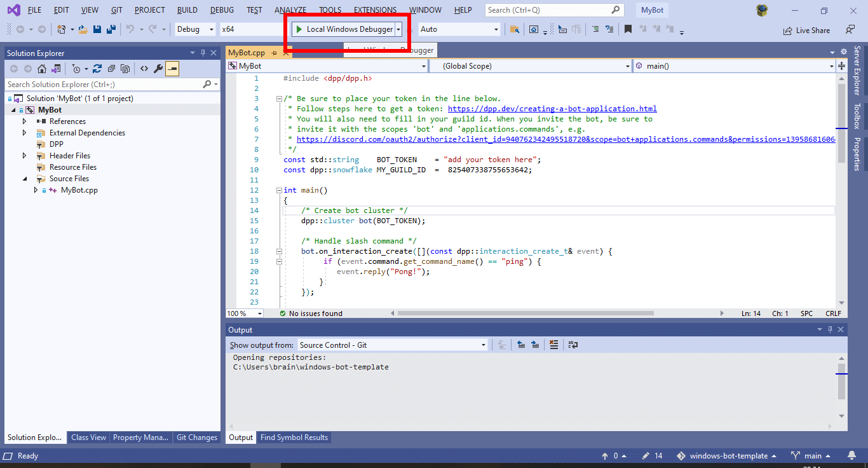Viewport: 868px width, 468px height.
Task: Expand the Header Files folder node
Action: click(25, 156)
